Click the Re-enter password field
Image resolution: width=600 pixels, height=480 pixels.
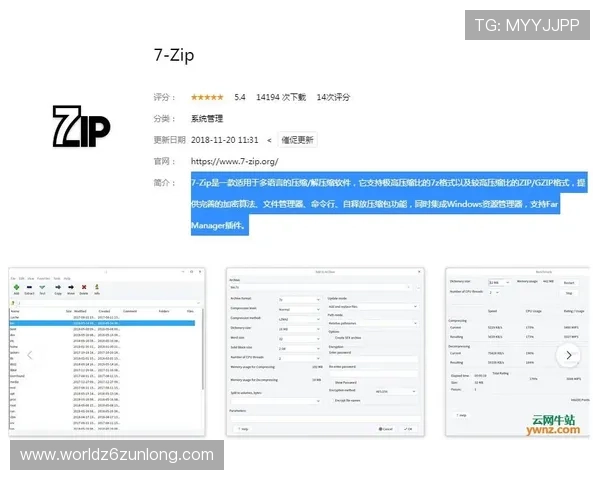point(373,374)
